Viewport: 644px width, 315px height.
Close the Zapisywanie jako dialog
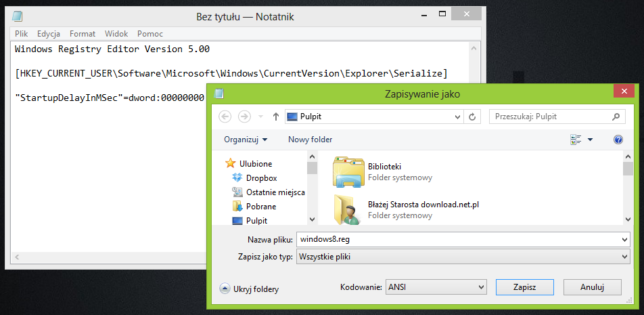624,91
